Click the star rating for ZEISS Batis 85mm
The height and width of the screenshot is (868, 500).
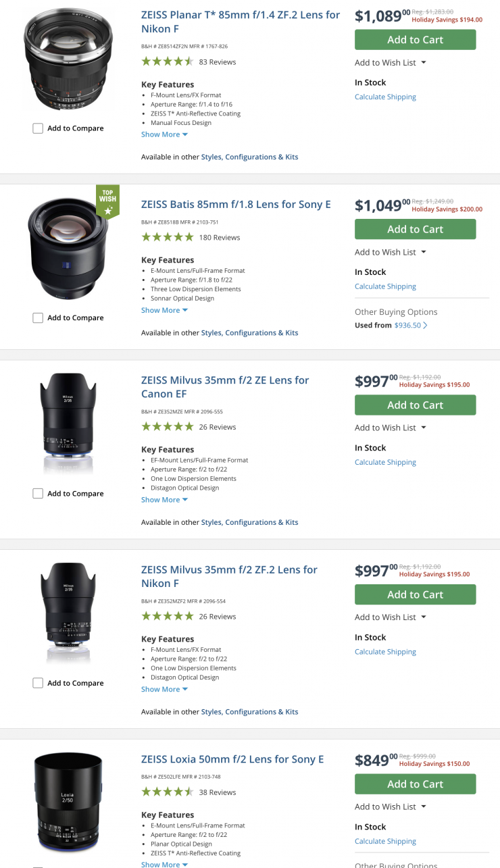pos(167,237)
